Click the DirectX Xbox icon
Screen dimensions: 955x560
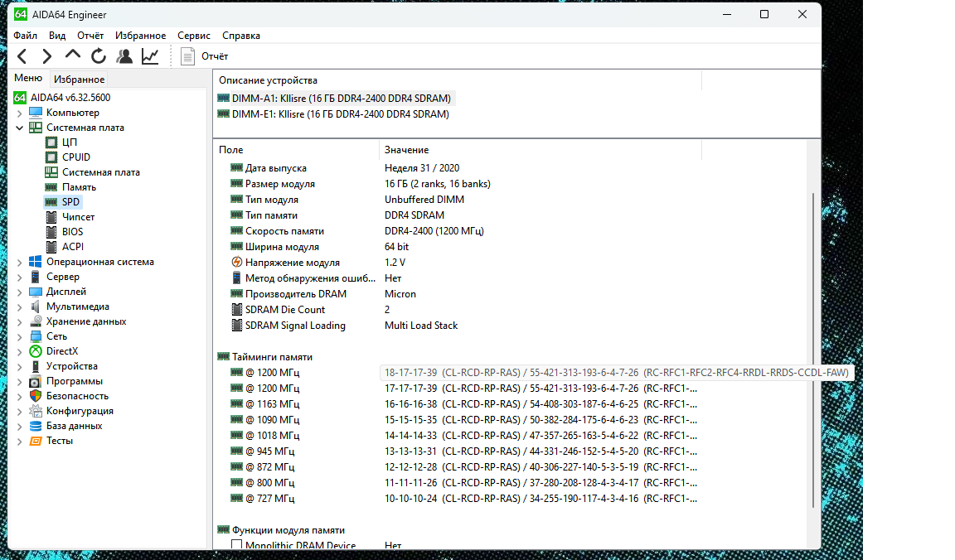click(36, 351)
